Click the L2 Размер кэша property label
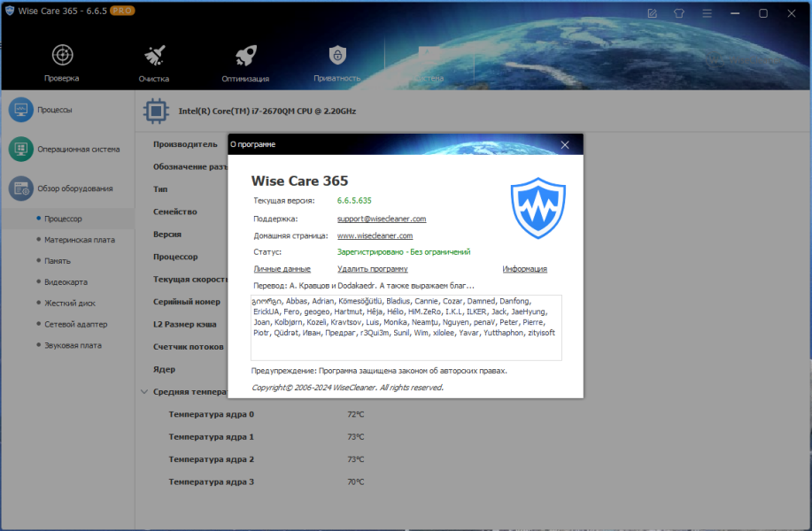812x531 pixels. click(x=185, y=325)
